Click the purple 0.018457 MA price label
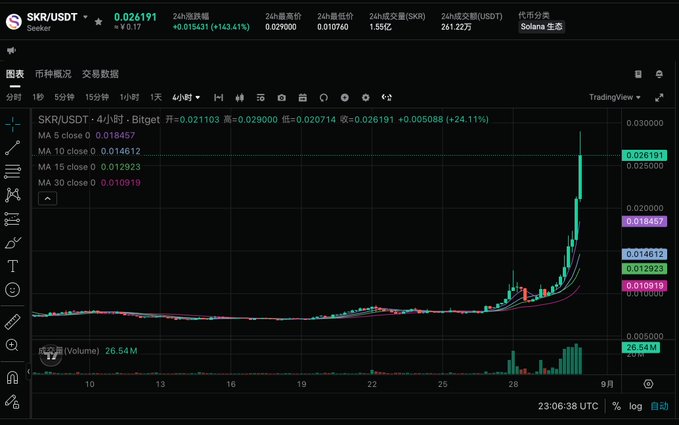 [x=644, y=221]
